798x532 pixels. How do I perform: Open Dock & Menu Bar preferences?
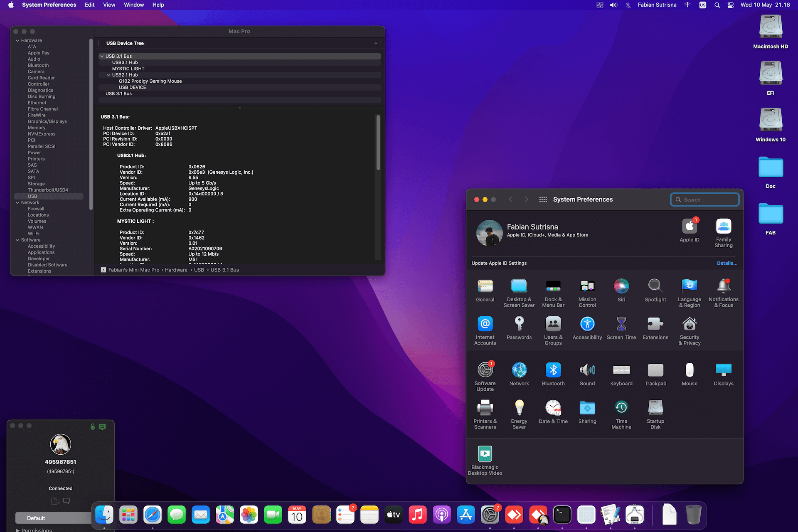point(553,293)
